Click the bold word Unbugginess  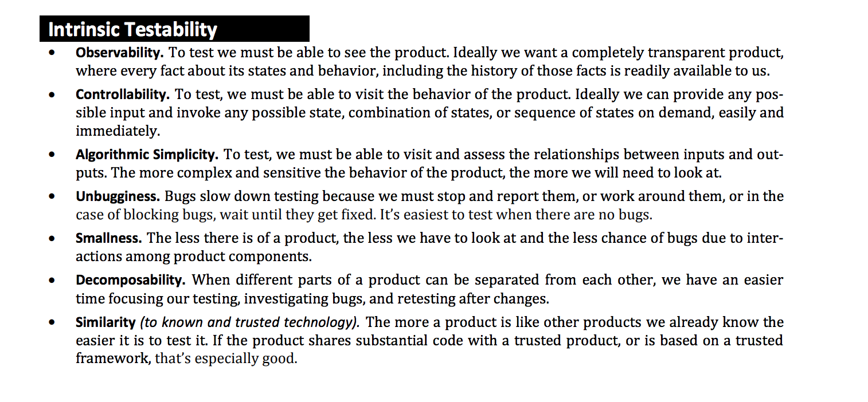pyautogui.click(x=118, y=196)
